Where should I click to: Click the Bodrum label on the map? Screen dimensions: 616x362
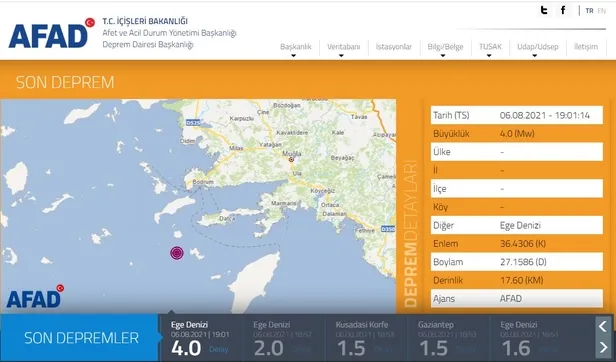(x=204, y=182)
